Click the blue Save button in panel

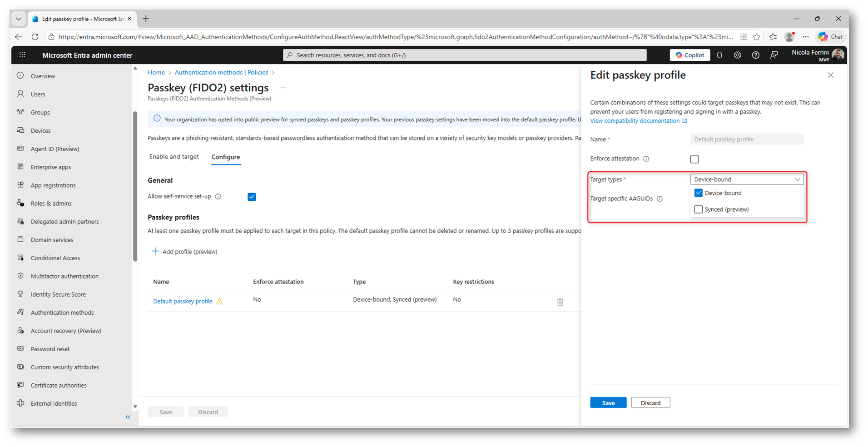point(608,403)
